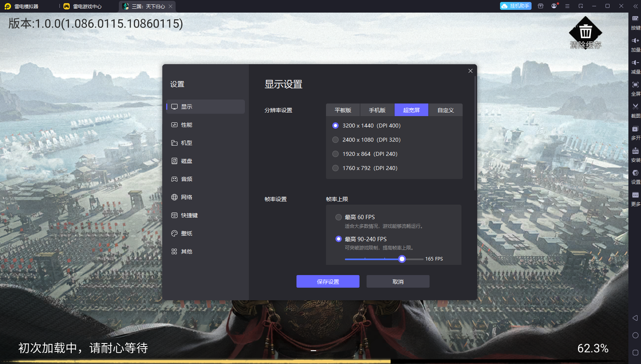This screenshot has width=641, height=364.
Task: Click the settings dialog vertical scrollbar
Action: 475,133
